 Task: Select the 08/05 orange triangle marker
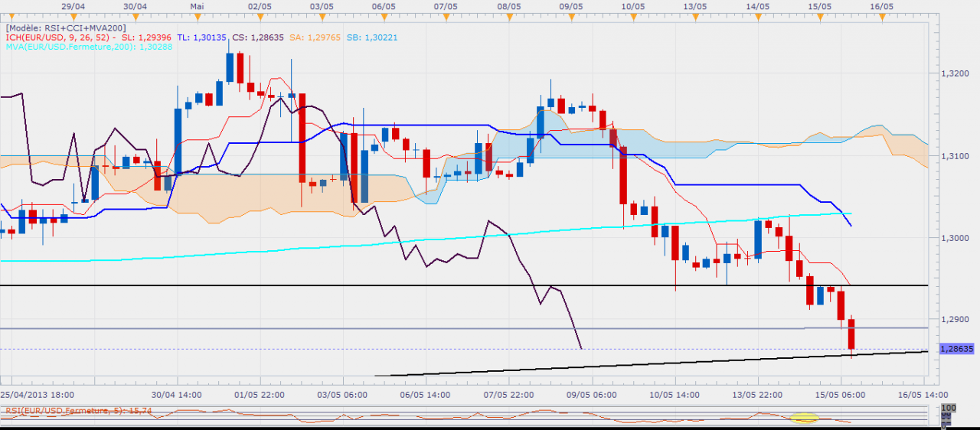click(x=509, y=16)
